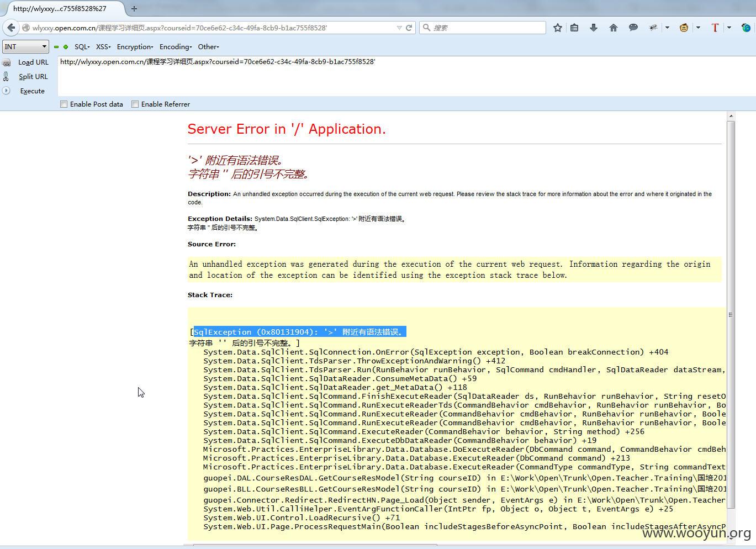
Task: Click the vertical scrollbar thumb
Action: click(x=731, y=315)
